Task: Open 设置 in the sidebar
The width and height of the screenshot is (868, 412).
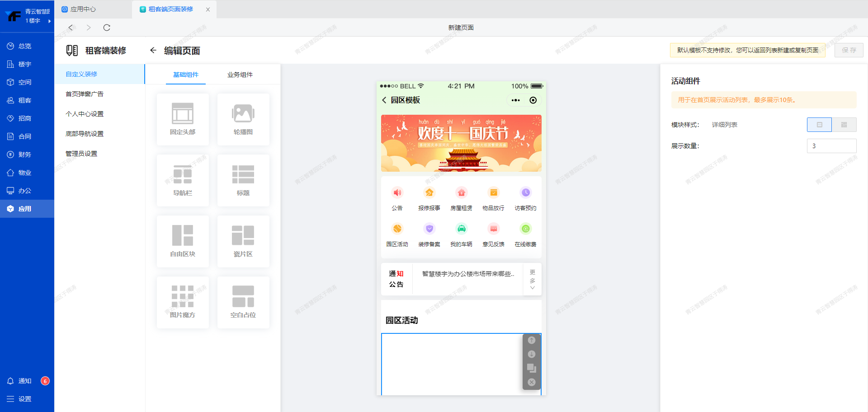Action: point(27,399)
